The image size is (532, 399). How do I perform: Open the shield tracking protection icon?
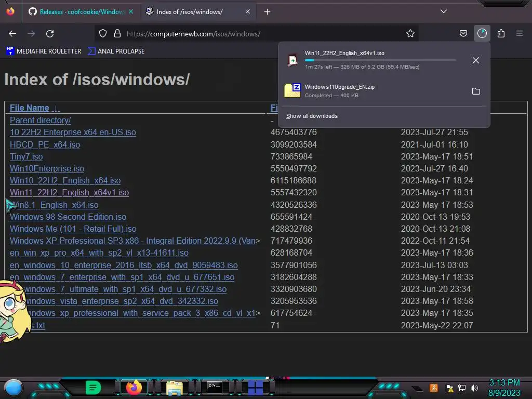(x=103, y=34)
